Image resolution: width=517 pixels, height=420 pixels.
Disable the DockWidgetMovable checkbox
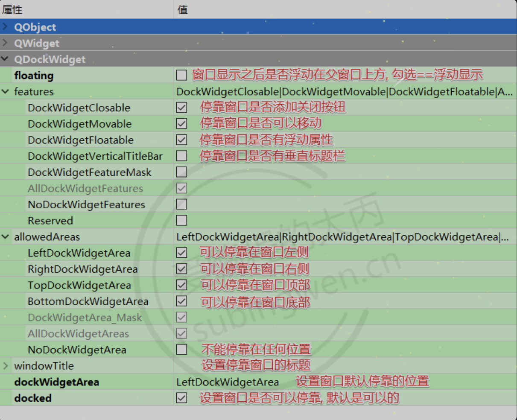tap(181, 124)
